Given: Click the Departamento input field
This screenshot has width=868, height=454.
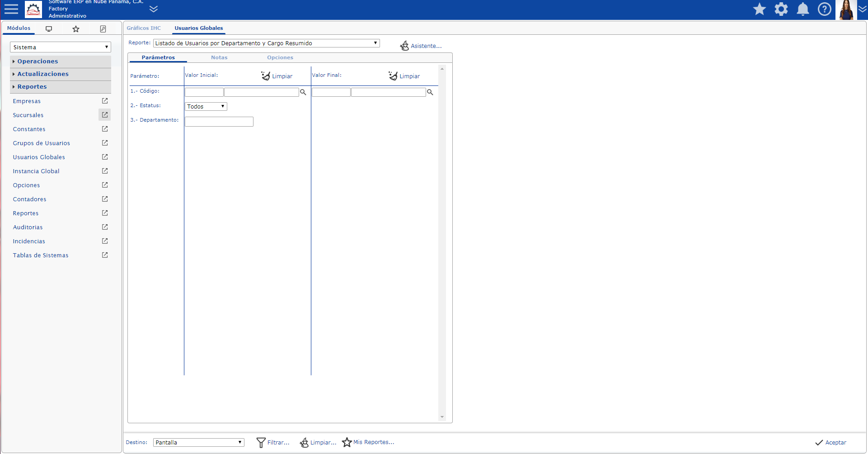Looking at the screenshot, I should [219, 122].
